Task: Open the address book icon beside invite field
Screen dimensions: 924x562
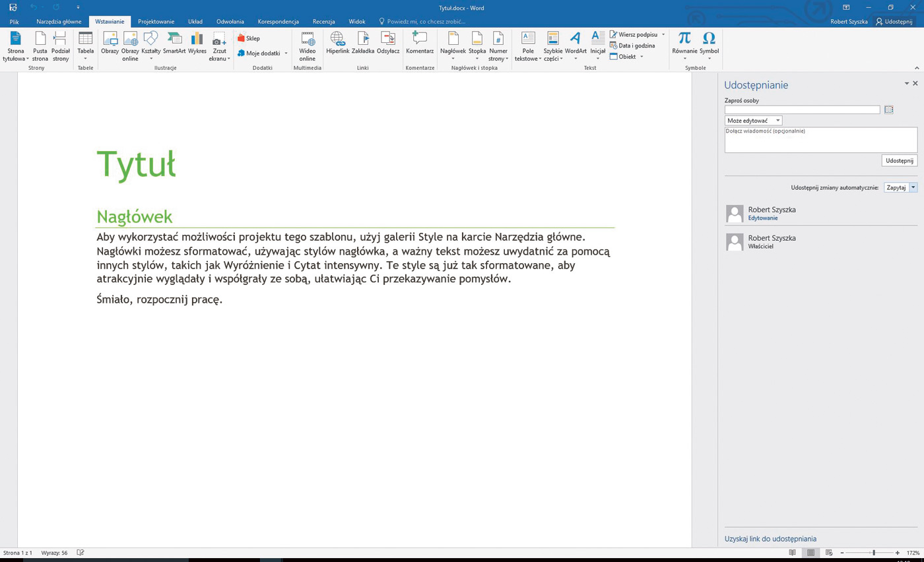Action: pyautogui.click(x=888, y=109)
